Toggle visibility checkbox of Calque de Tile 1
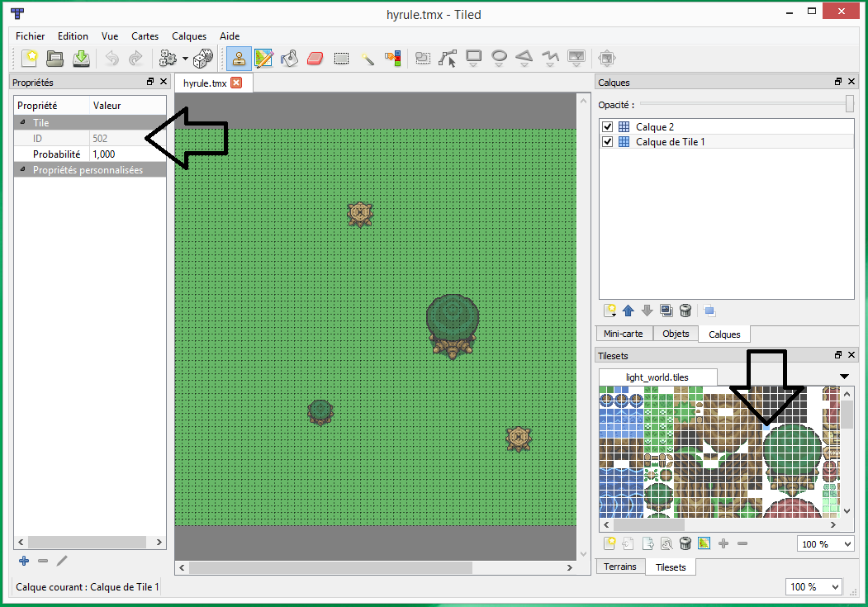 pyautogui.click(x=607, y=141)
